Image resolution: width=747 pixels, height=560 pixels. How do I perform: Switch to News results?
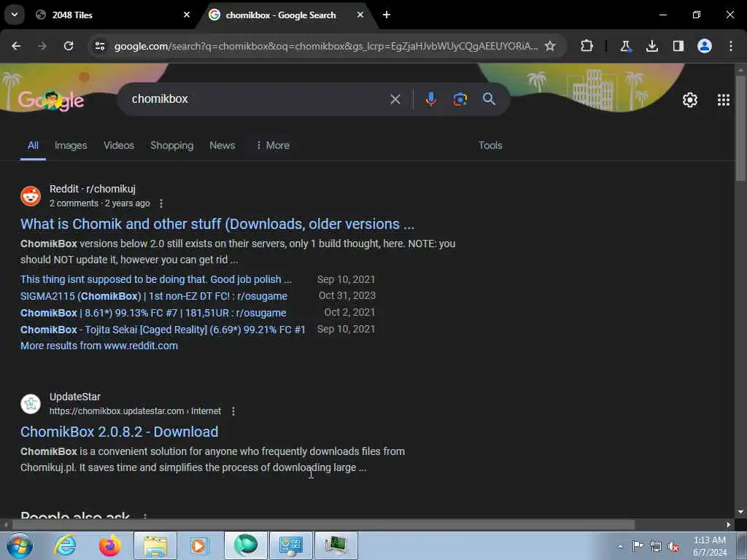point(222,145)
